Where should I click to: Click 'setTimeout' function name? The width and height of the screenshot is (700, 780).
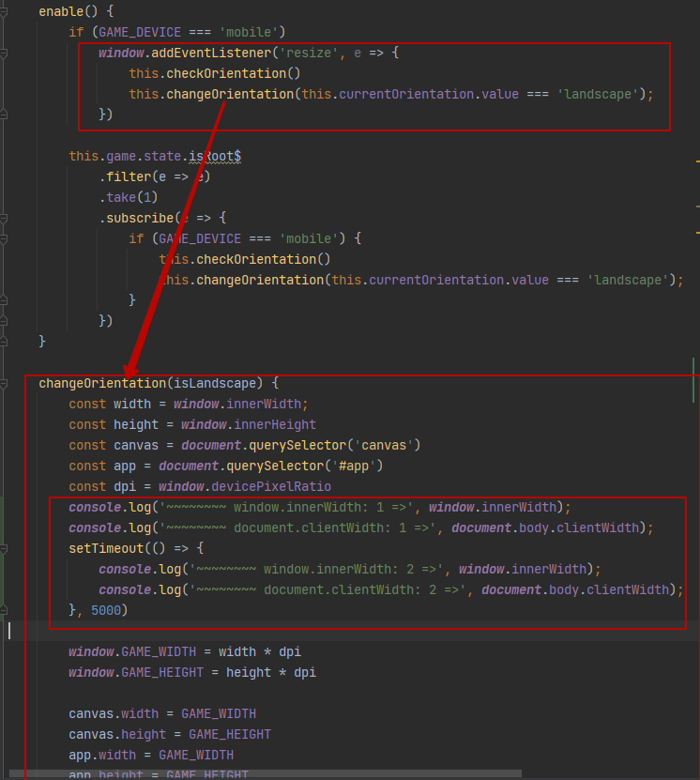[106, 548]
